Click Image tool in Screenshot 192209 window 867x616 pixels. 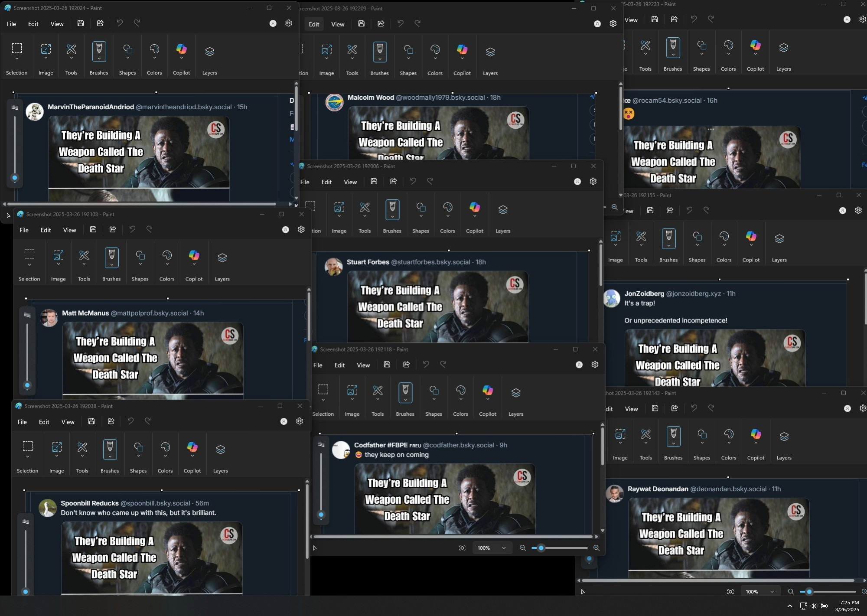[x=326, y=50]
